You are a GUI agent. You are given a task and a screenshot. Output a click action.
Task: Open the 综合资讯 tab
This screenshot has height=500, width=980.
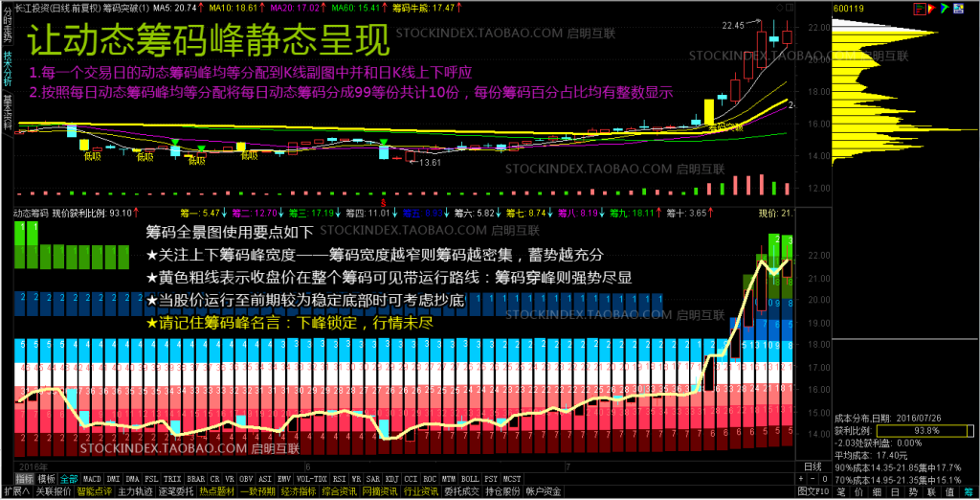pyautogui.click(x=340, y=492)
